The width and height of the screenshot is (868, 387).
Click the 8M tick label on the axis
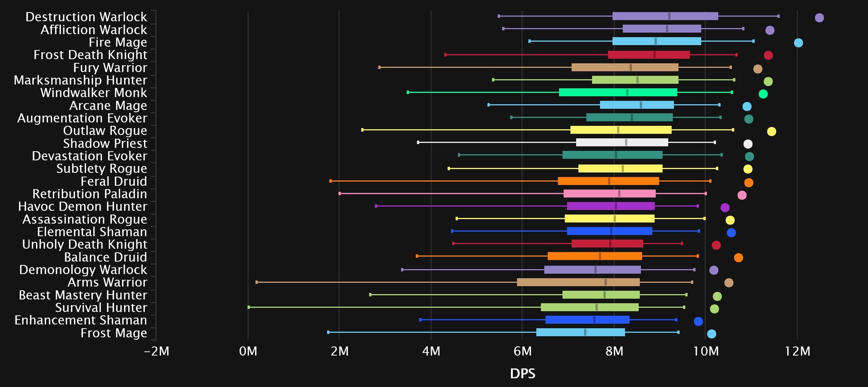(x=614, y=351)
